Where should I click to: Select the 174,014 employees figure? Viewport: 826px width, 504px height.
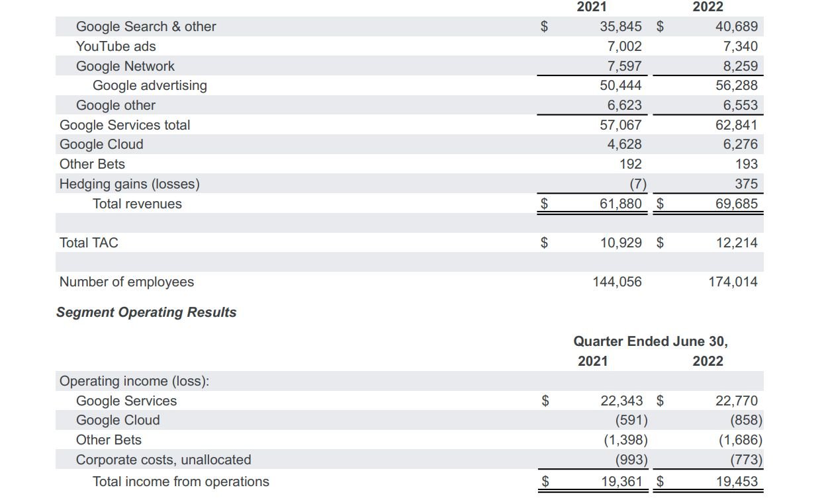(733, 282)
